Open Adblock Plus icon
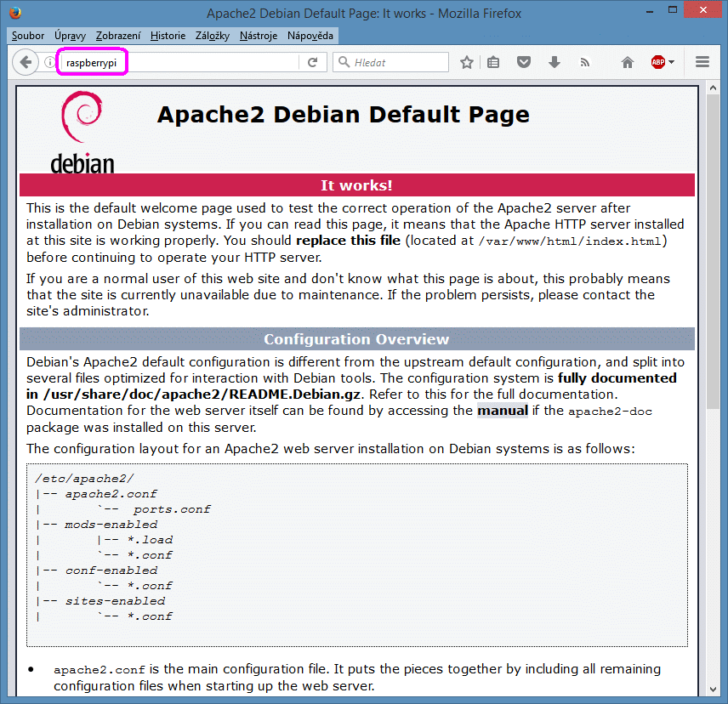The width and height of the screenshot is (728, 704). [658, 62]
